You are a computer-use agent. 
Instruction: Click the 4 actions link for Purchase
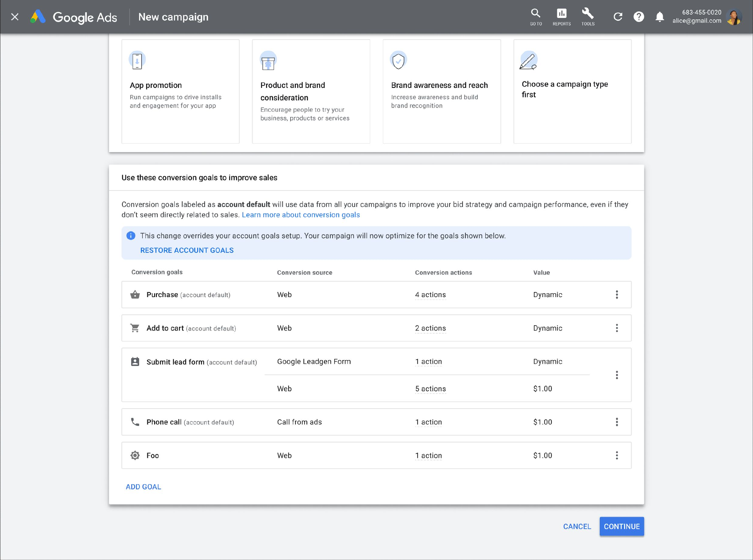[430, 295]
